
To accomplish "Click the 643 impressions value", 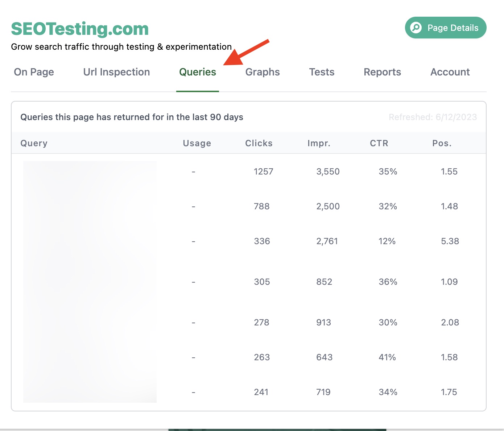I will tap(325, 357).
